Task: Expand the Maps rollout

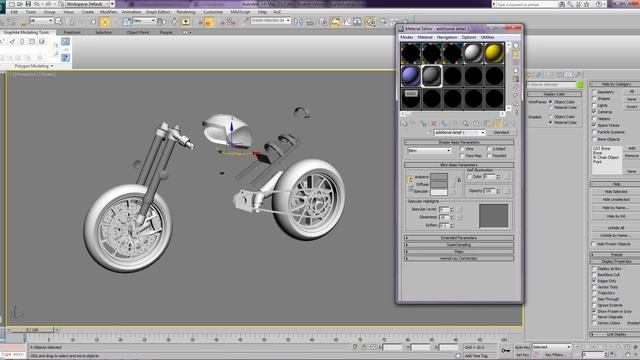Action: click(x=459, y=252)
